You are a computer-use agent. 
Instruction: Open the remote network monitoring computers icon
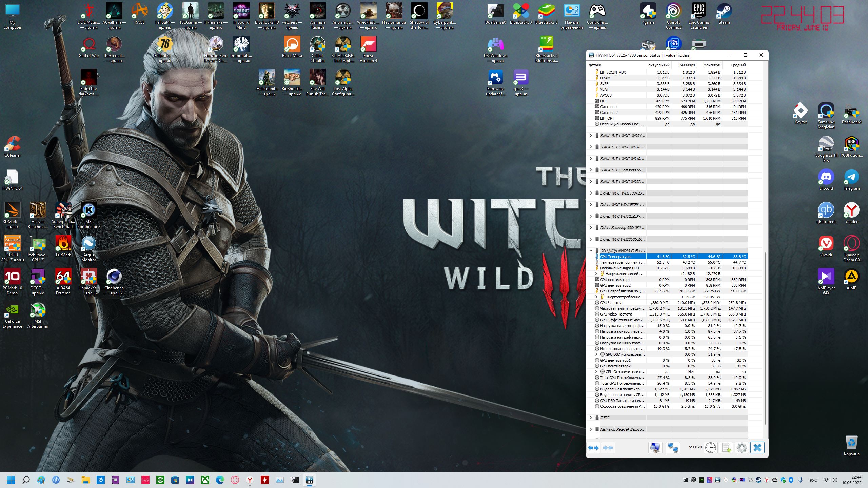coord(673,448)
